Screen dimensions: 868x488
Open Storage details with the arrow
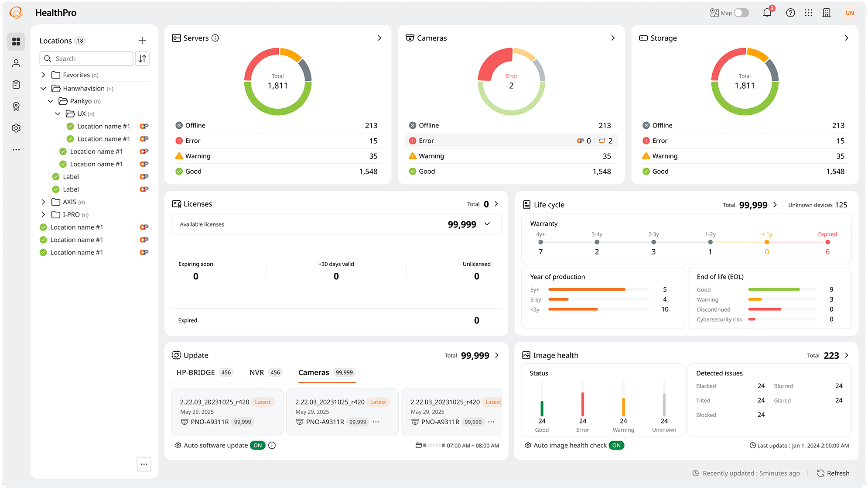847,38
